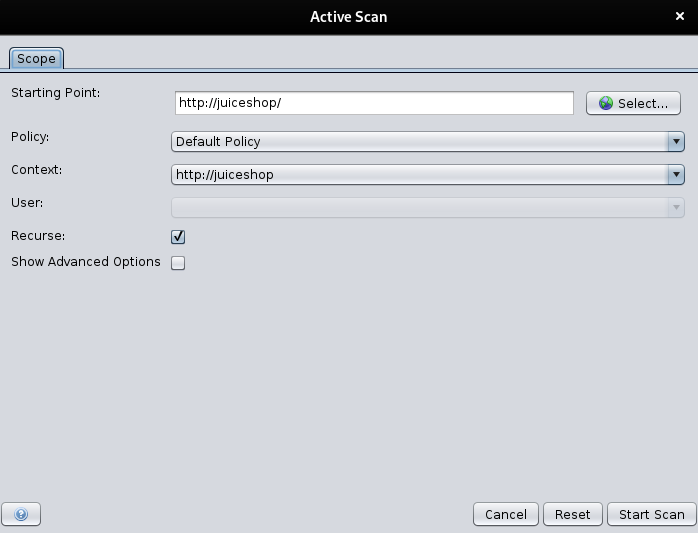Click the Starting Point label
The image size is (698, 533).
(56, 93)
